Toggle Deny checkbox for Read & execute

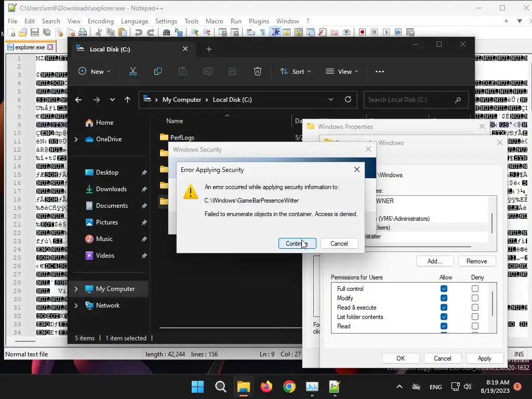[x=475, y=308]
